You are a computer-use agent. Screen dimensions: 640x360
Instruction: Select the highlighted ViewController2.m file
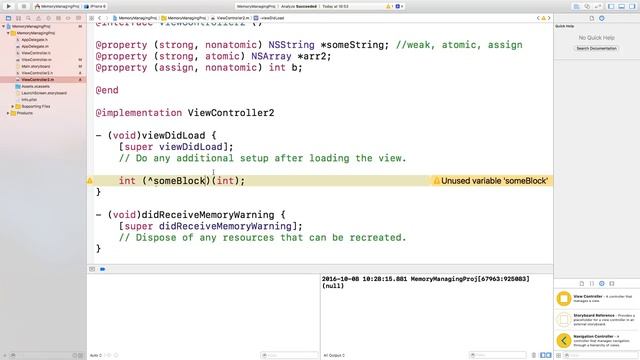tap(43, 80)
